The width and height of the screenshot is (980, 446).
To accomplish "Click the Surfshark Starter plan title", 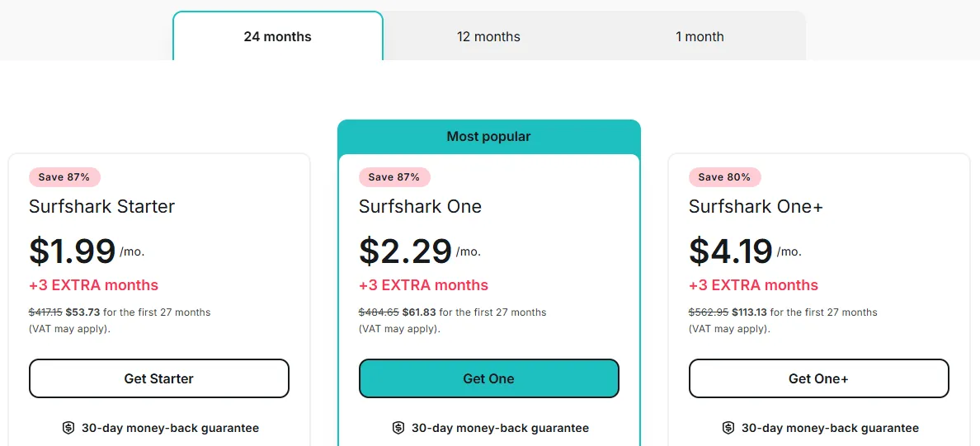I will point(101,206).
